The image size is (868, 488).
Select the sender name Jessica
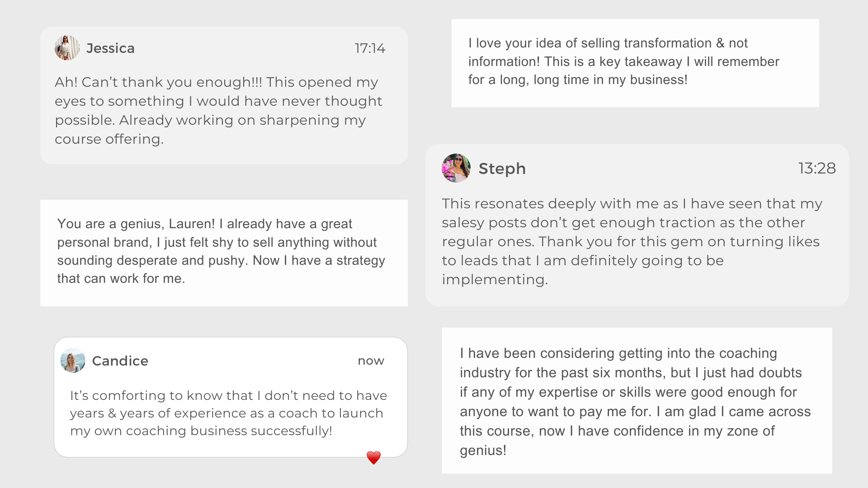point(110,48)
